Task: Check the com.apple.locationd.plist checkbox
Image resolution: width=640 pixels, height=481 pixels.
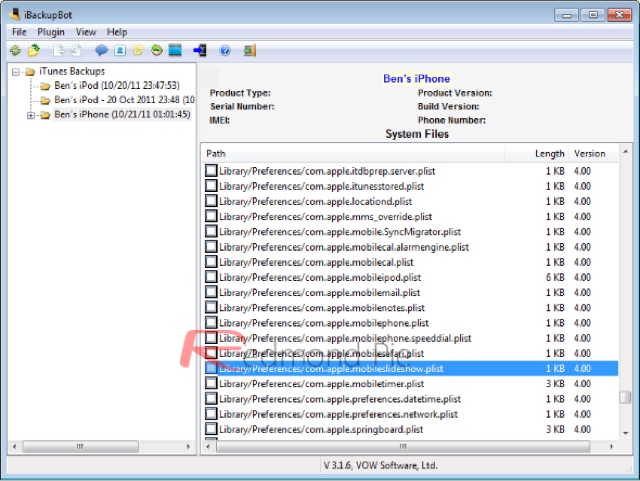Action: (211, 201)
